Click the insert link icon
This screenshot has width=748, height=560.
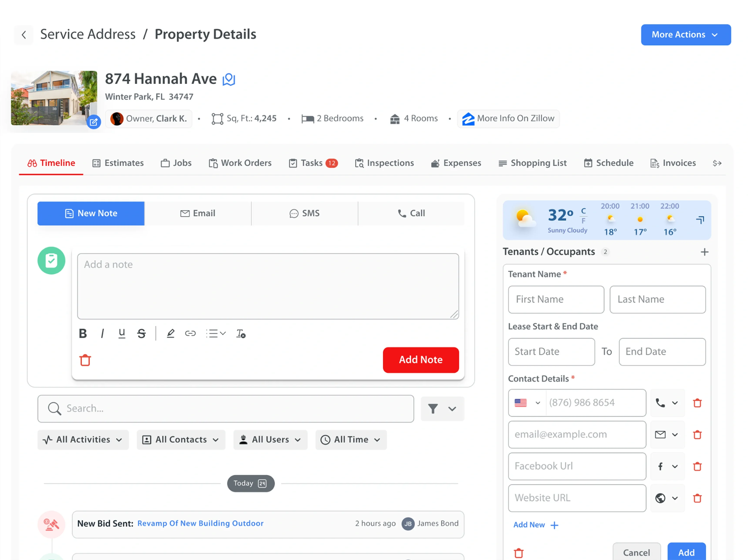[x=190, y=333]
